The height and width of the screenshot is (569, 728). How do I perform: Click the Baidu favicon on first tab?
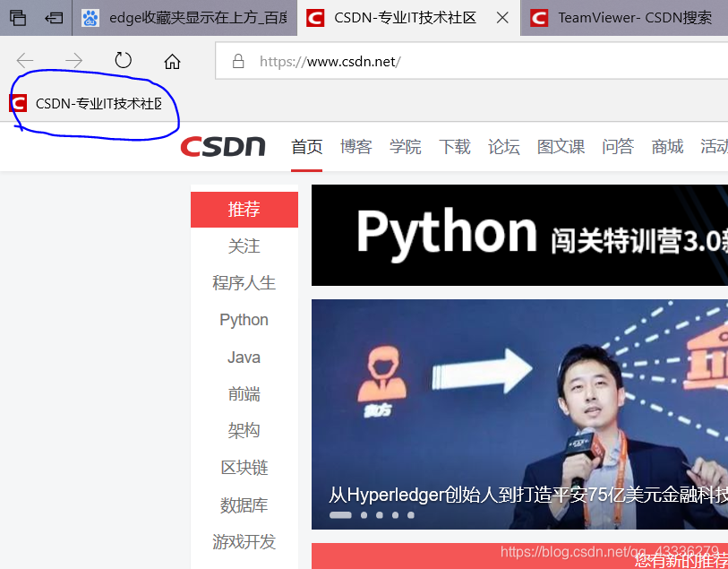(x=90, y=18)
